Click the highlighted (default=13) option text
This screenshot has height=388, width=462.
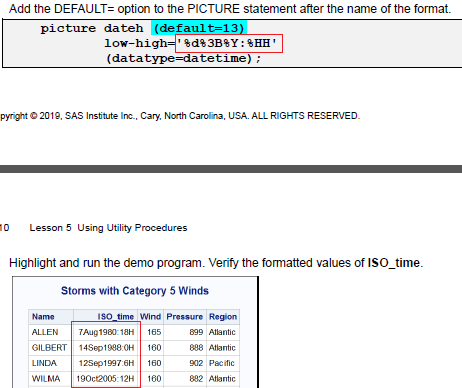[199, 28]
